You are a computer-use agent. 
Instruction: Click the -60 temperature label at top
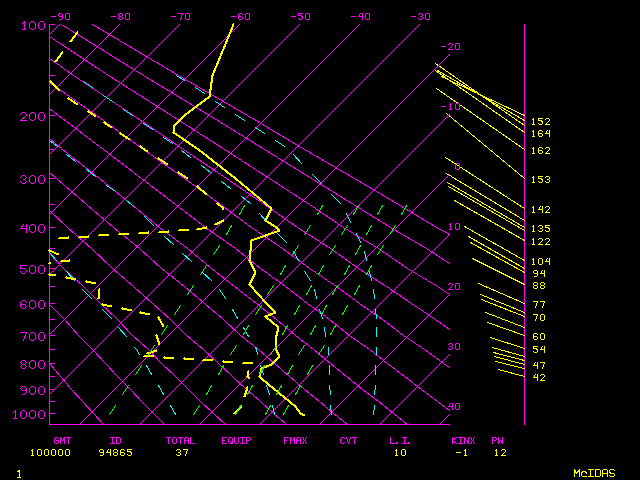[x=240, y=16]
